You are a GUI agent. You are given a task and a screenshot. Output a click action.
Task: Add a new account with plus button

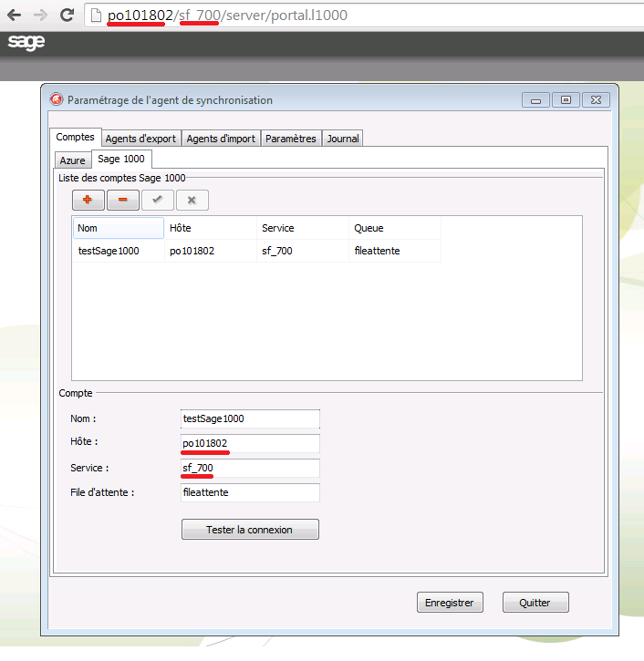coord(88,200)
